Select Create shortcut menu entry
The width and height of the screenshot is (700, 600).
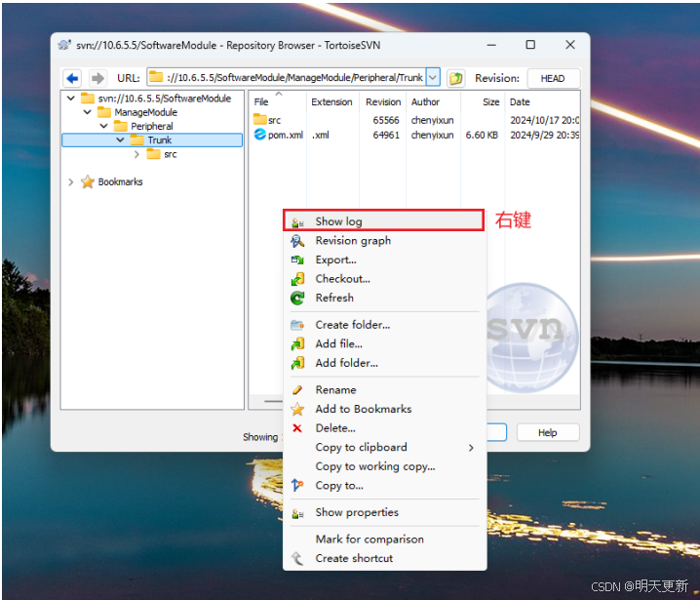pos(384,558)
